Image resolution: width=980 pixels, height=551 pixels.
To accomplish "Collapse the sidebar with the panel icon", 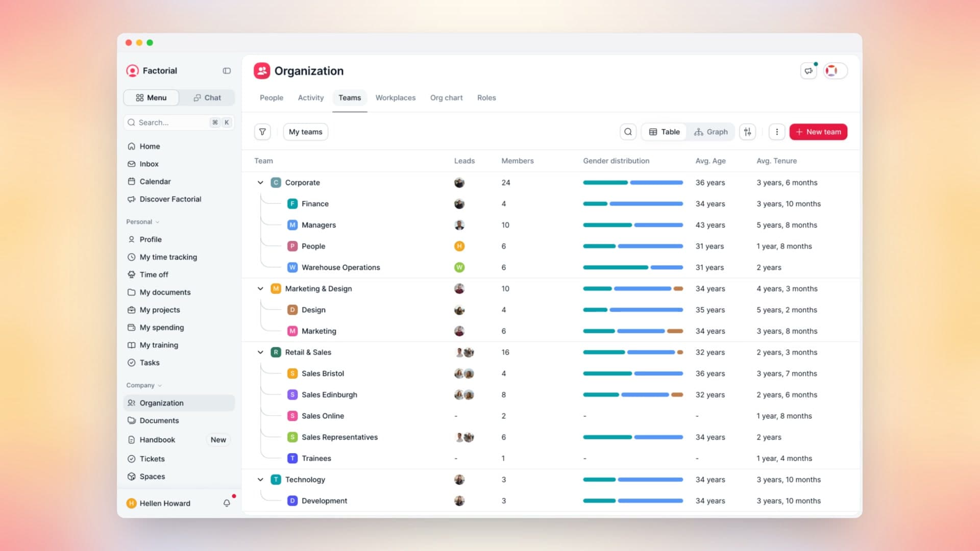I will [227, 71].
